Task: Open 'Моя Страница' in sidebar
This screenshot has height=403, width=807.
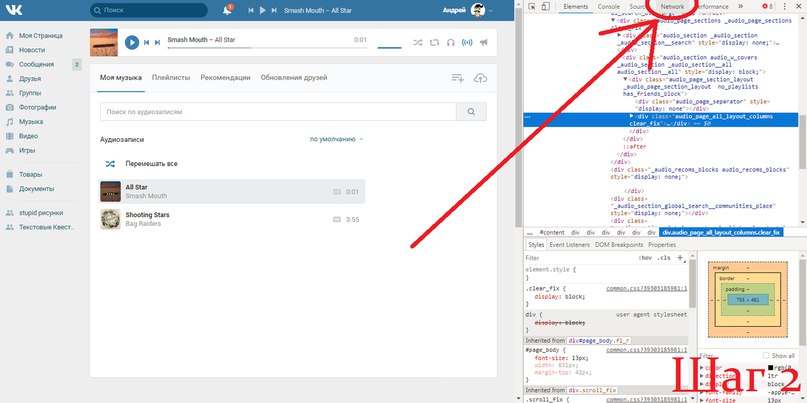Action: pos(41,36)
